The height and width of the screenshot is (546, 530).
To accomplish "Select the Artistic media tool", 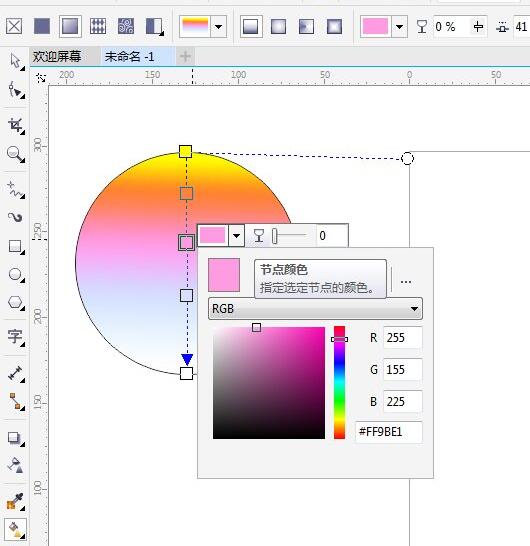I will (15, 218).
